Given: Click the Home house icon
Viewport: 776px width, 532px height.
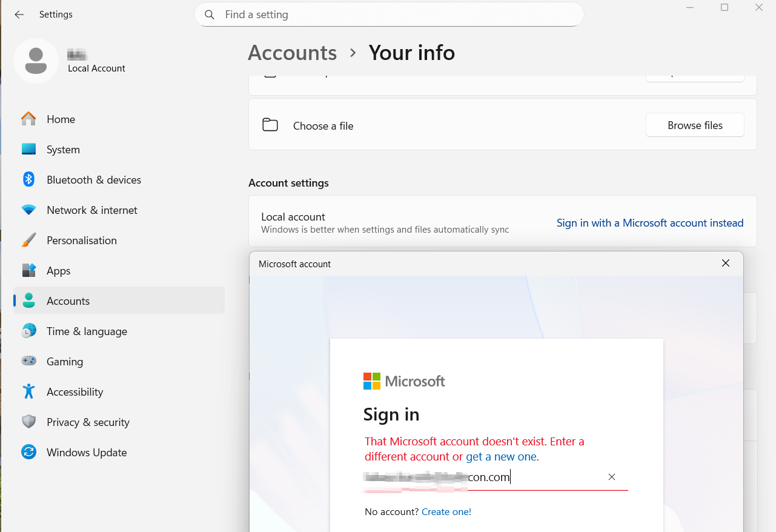Looking at the screenshot, I should (28, 119).
